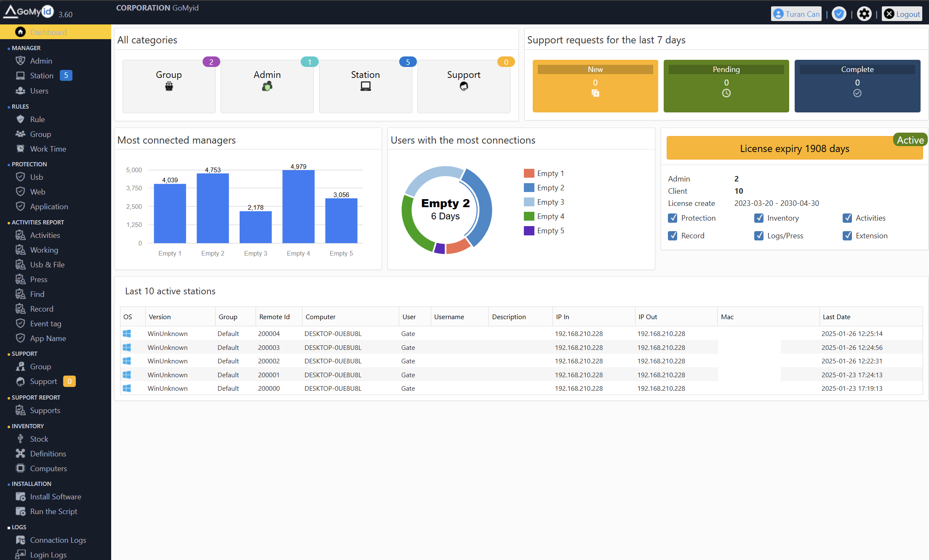Select the station row with Remote Id 200004
This screenshot has width=929, height=560.
point(269,333)
